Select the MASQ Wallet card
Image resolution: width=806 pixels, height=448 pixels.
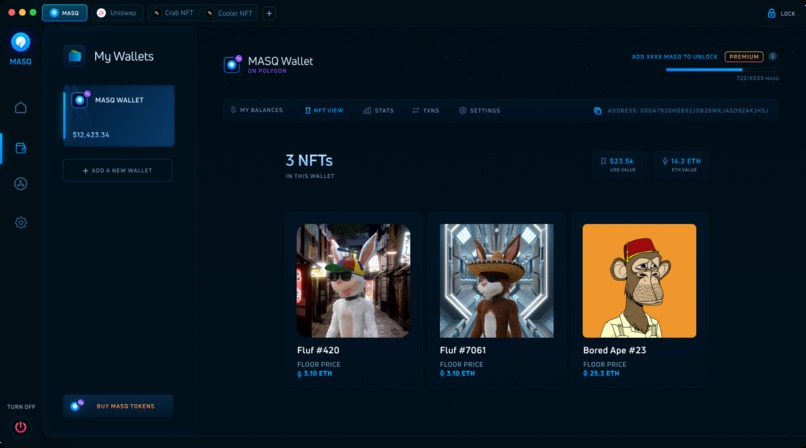tap(119, 116)
